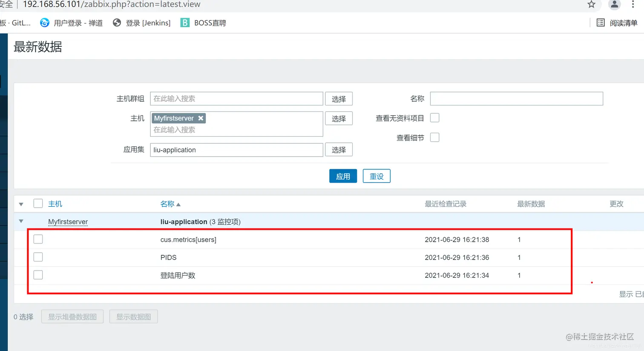Sort by 主机 column header
Viewport: 644px width, 351px height.
point(55,204)
